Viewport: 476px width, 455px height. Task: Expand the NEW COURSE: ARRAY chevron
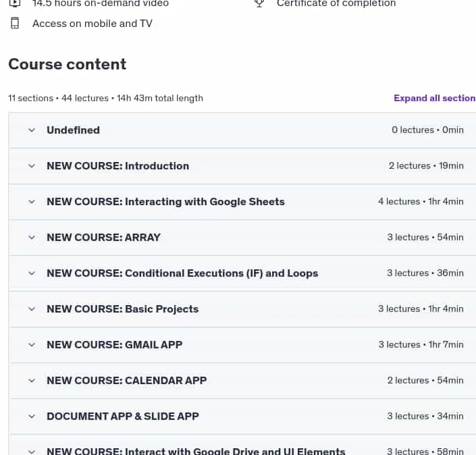(32, 238)
